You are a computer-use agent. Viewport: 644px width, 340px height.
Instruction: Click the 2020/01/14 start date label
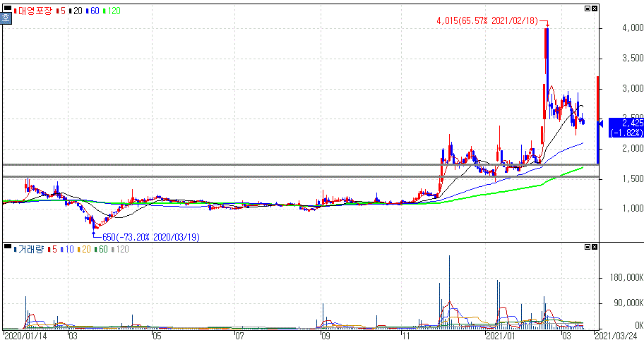pos(25,336)
